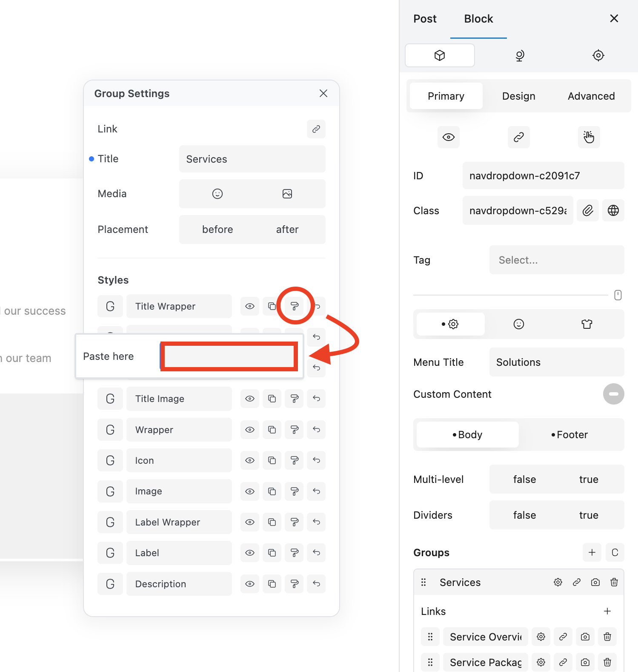The width and height of the screenshot is (638, 672).
Task: Delete the Services group
Action: (x=614, y=582)
